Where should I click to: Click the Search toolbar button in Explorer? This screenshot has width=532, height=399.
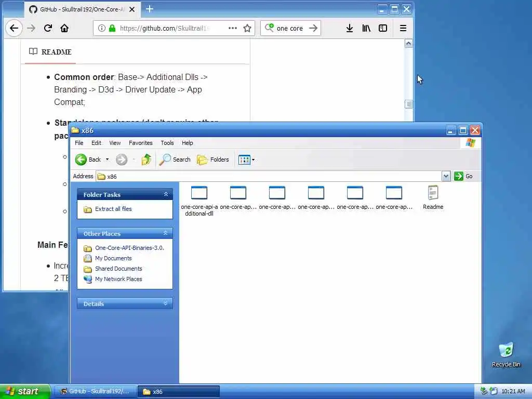coord(175,159)
